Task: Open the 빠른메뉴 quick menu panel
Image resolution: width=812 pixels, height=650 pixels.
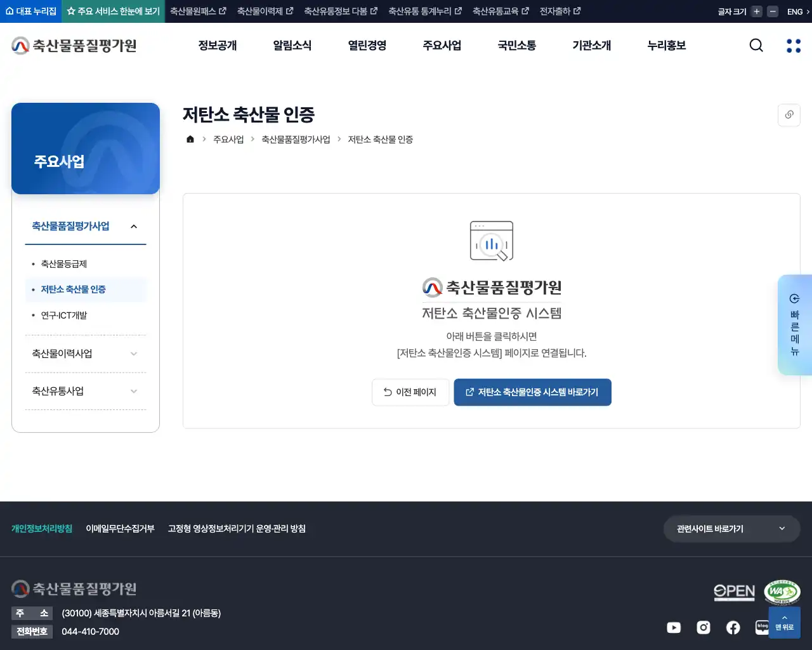Action: click(x=795, y=324)
